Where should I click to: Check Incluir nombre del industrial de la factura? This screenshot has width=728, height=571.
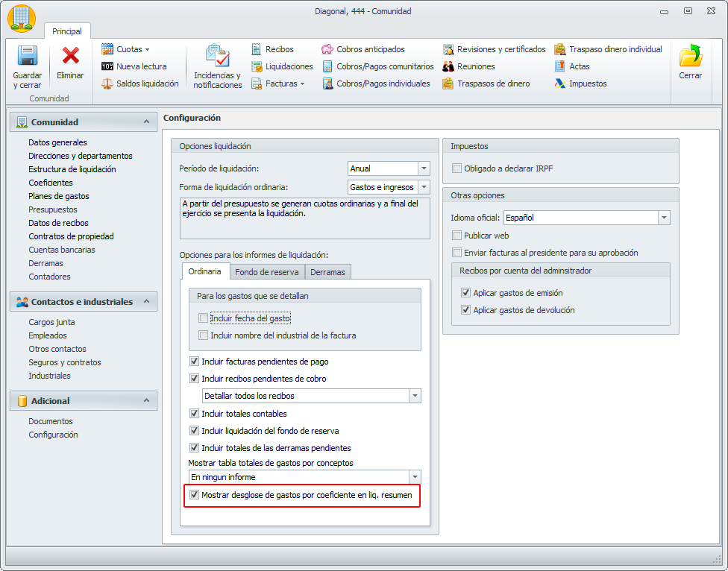(x=203, y=335)
